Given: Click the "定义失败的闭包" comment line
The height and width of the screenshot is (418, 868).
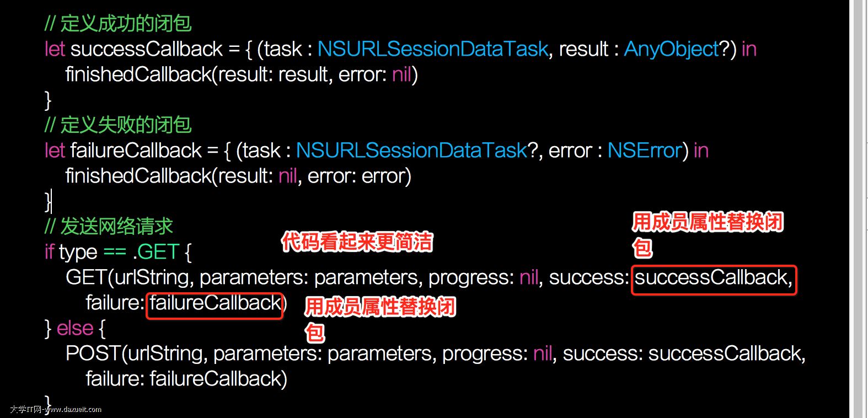Looking at the screenshot, I should (118, 125).
